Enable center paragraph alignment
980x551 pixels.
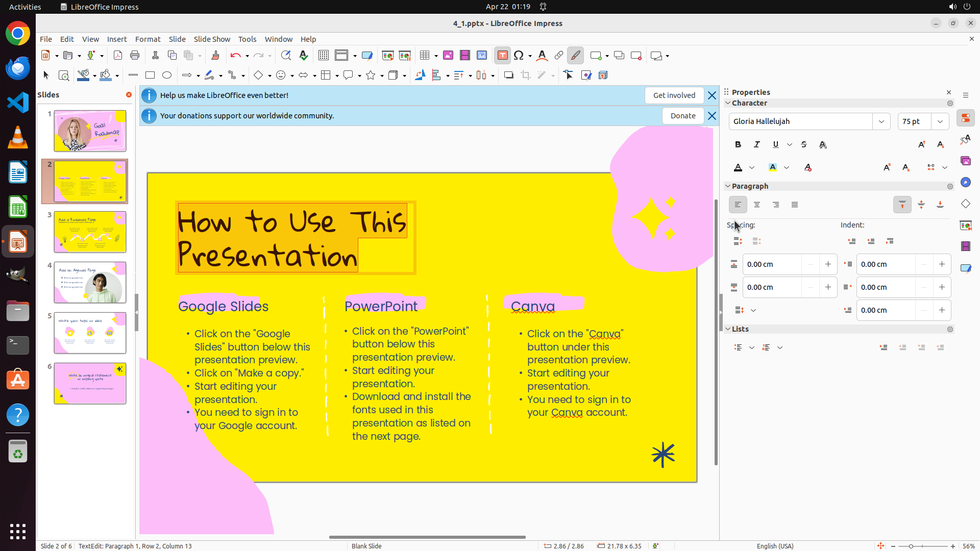pyautogui.click(x=757, y=205)
